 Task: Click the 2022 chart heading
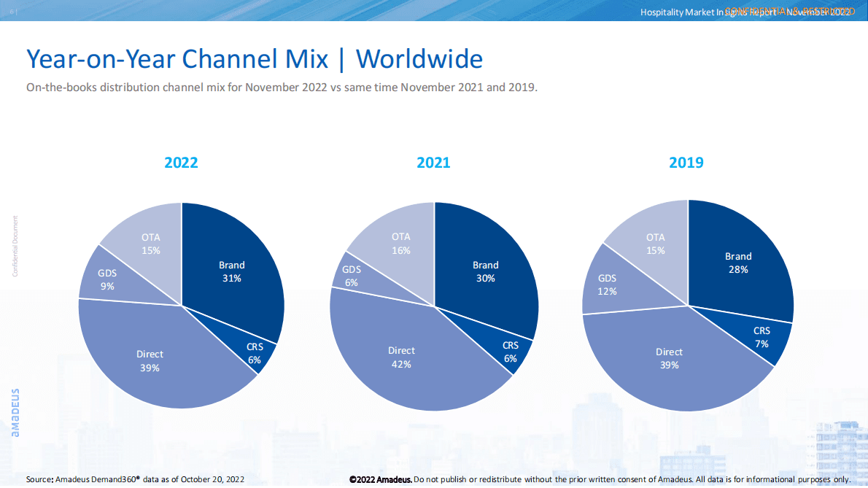point(181,163)
